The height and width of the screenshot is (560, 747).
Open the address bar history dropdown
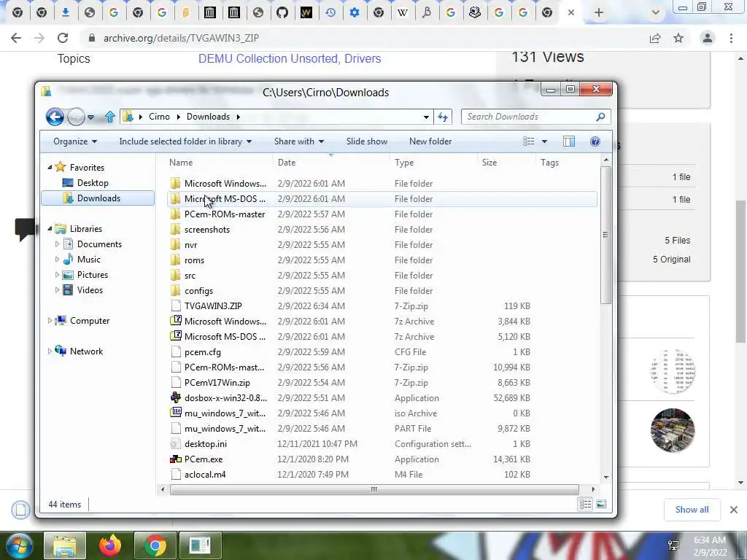(x=426, y=117)
